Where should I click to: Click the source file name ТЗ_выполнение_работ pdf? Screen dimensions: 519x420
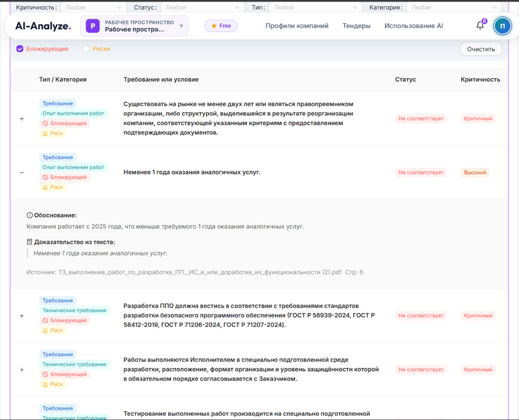(x=200, y=272)
